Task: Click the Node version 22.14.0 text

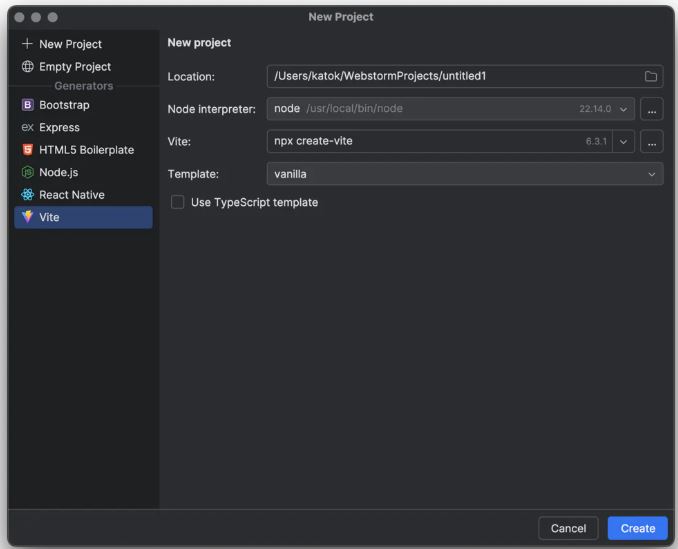Action: pos(595,109)
